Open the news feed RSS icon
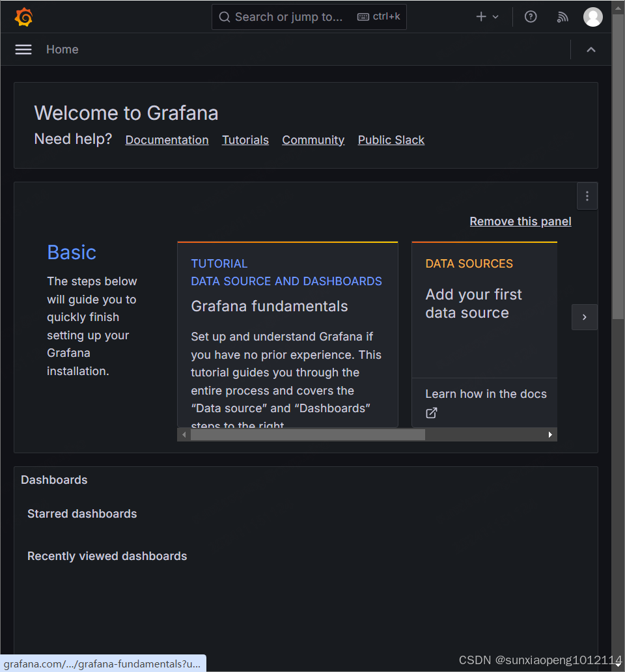Viewport: 625px width, 672px height. (x=562, y=17)
